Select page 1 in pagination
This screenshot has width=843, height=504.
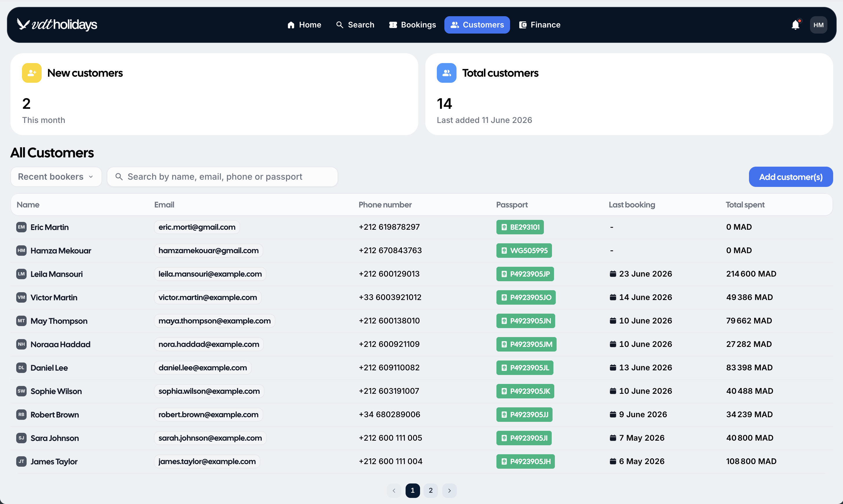(x=413, y=490)
